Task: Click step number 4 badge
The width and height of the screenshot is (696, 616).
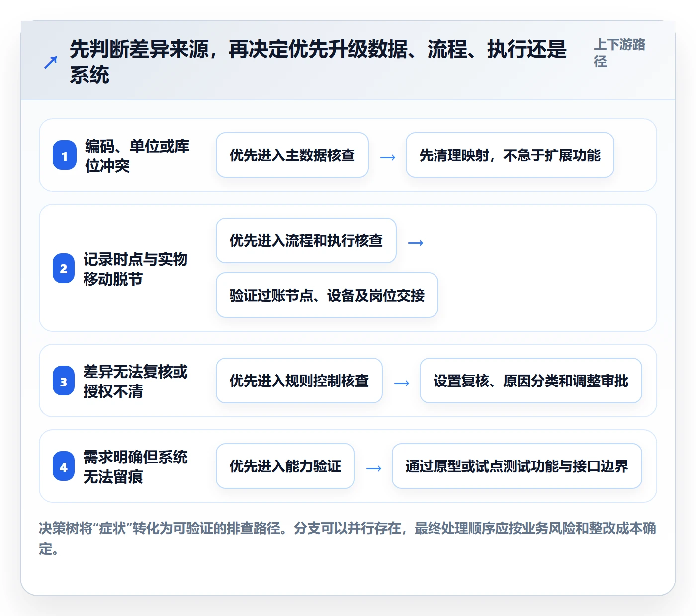Action: coord(64,467)
